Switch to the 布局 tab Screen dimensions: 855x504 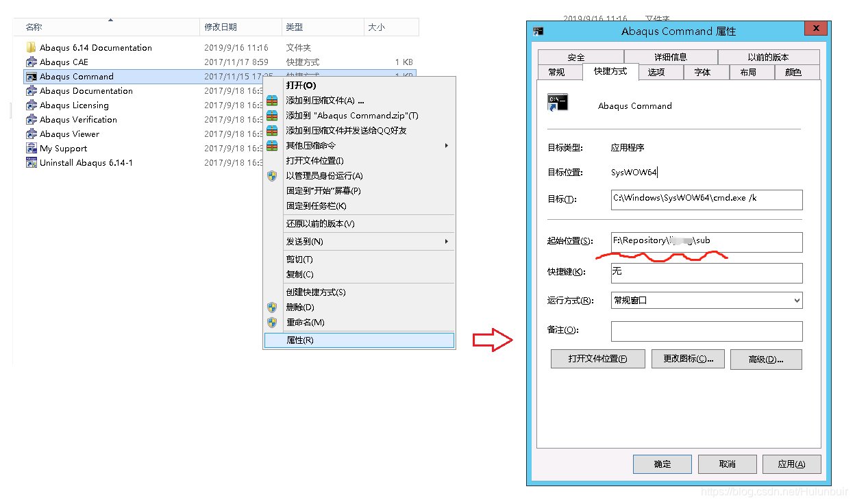pyautogui.click(x=752, y=72)
